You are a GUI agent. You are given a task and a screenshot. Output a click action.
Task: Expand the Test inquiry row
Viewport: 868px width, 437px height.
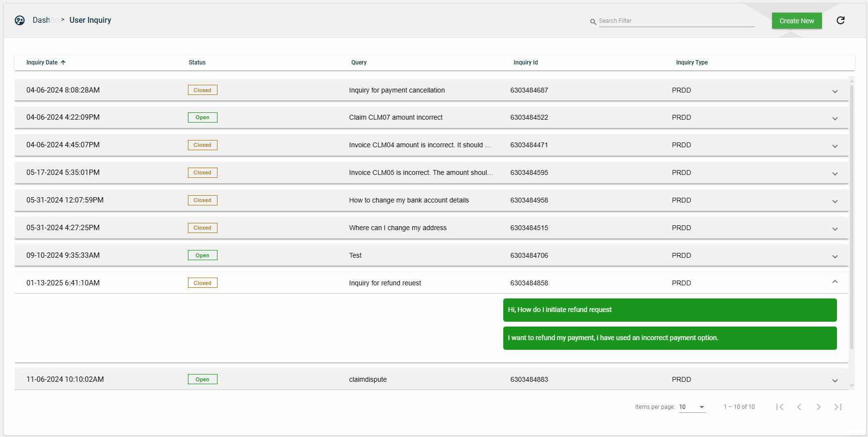click(835, 256)
